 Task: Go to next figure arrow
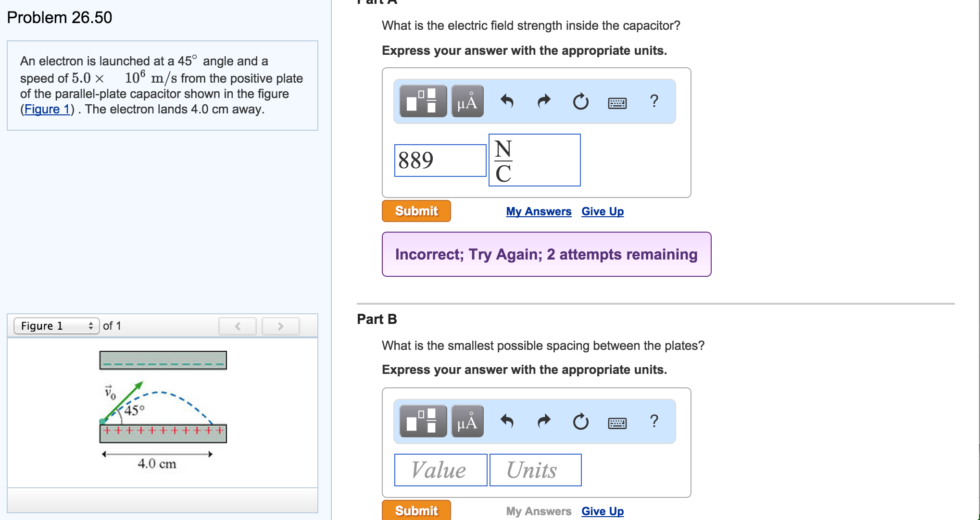(281, 326)
